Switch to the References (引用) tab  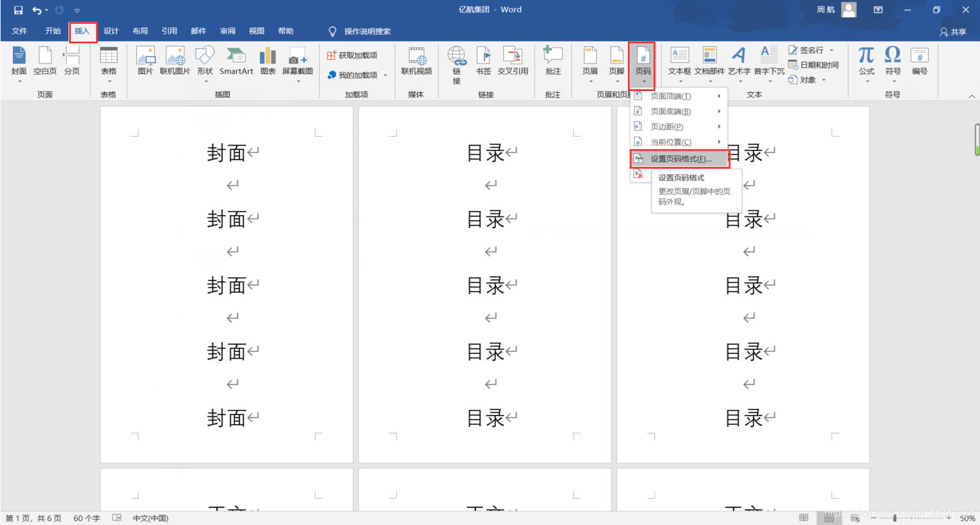(169, 31)
